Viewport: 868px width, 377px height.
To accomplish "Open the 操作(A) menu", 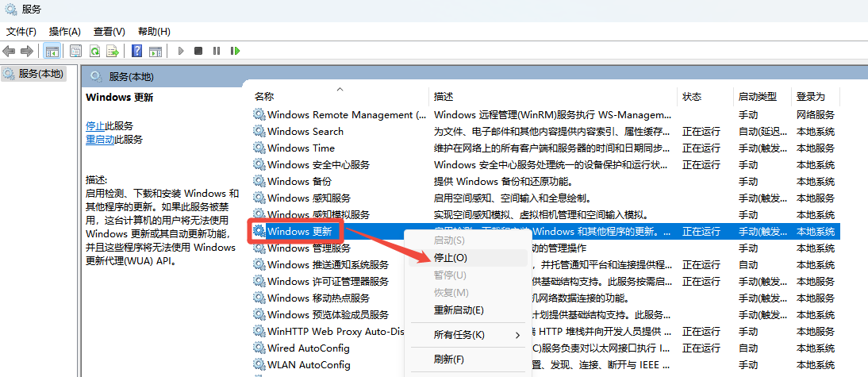I will pyautogui.click(x=64, y=32).
